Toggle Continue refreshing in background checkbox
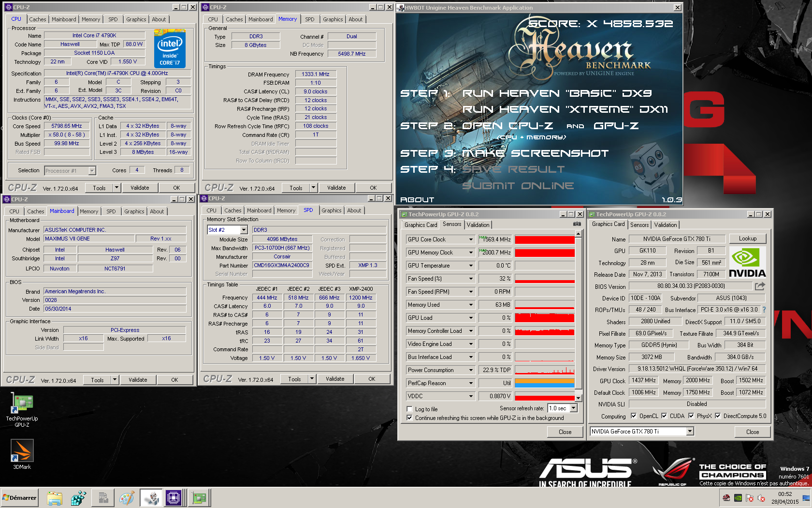 (410, 418)
